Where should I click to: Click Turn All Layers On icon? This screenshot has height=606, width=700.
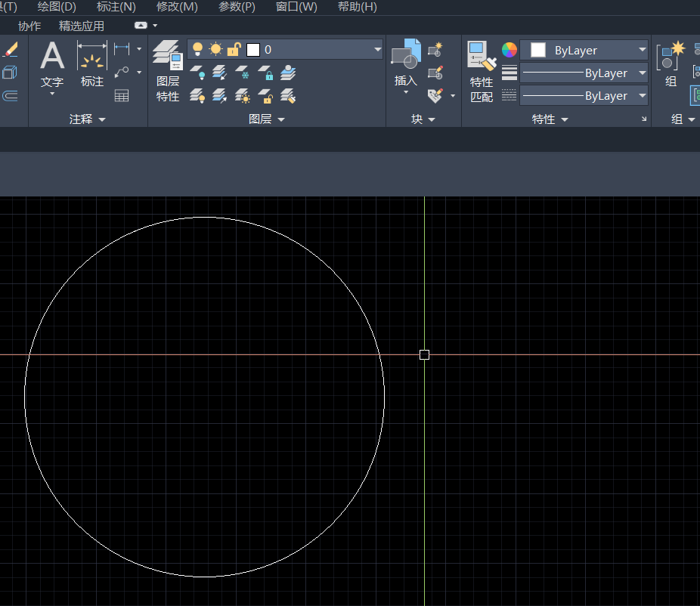coord(197,95)
